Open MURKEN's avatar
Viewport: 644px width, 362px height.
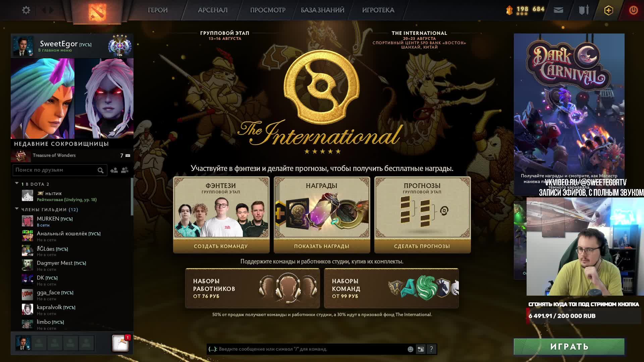(x=28, y=221)
